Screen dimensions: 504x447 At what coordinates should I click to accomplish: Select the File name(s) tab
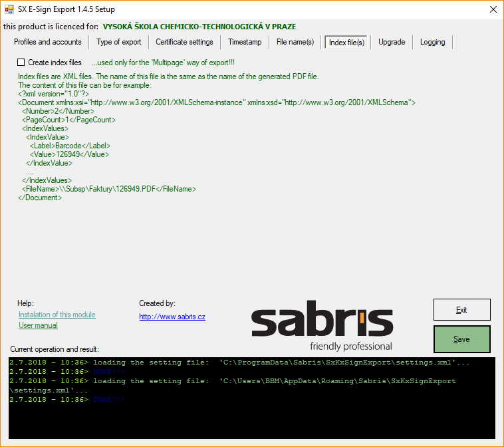[295, 42]
